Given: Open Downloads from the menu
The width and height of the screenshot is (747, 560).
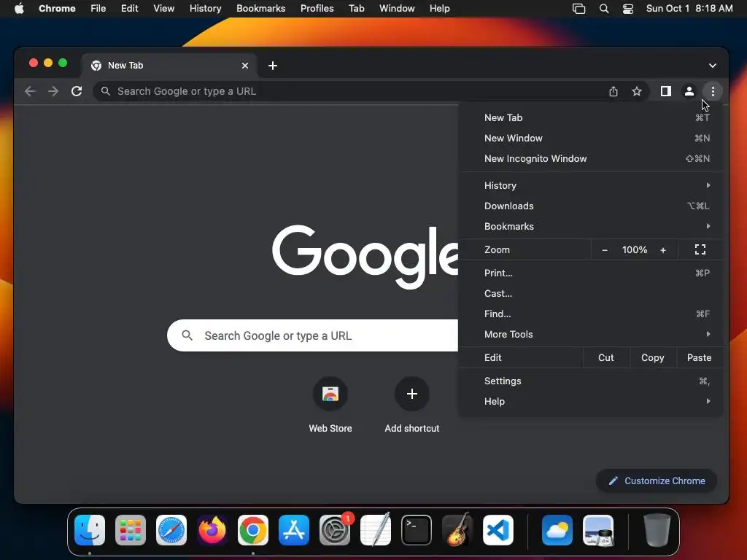Looking at the screenshot, I should [x=591, y=206].
